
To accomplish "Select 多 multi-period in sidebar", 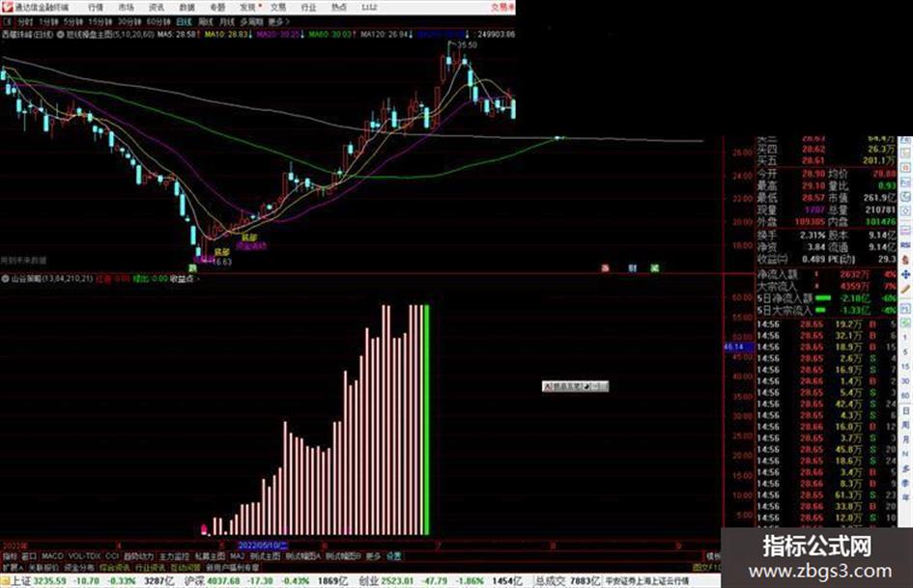I will 905,468.
